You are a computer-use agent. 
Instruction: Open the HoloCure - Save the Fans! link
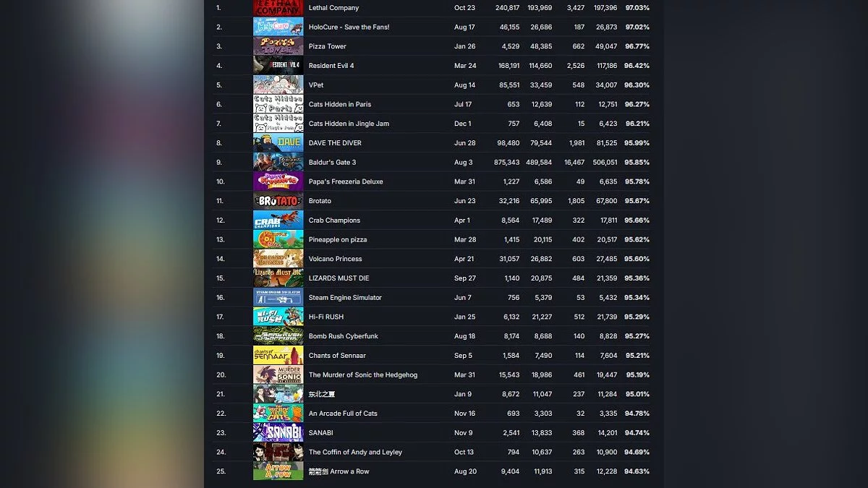click(349, 27)
